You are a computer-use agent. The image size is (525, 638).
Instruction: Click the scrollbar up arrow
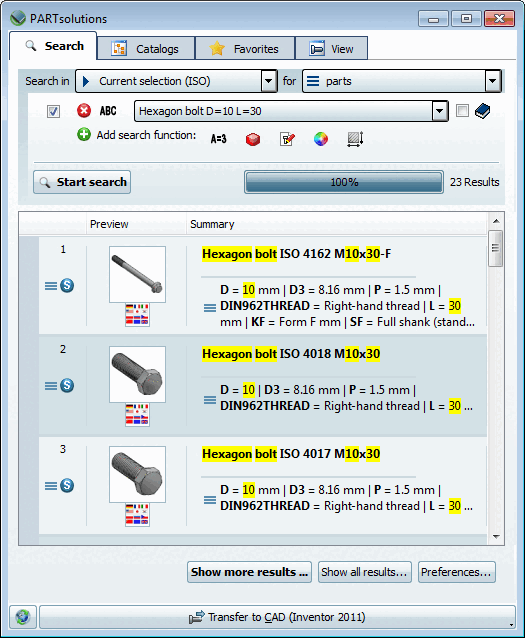point(496,221)
